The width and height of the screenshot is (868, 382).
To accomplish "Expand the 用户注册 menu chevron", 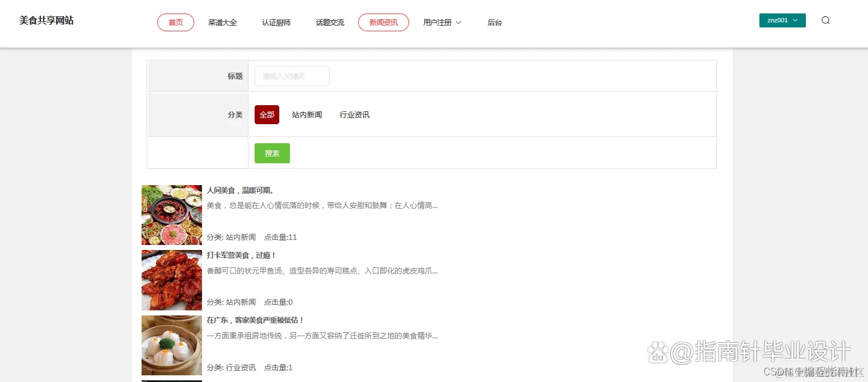I will pos(458,22).
